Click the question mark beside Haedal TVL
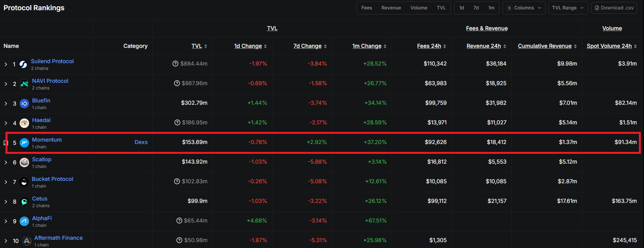This screenshot has width=644, height=248. [x=177, y=122]
